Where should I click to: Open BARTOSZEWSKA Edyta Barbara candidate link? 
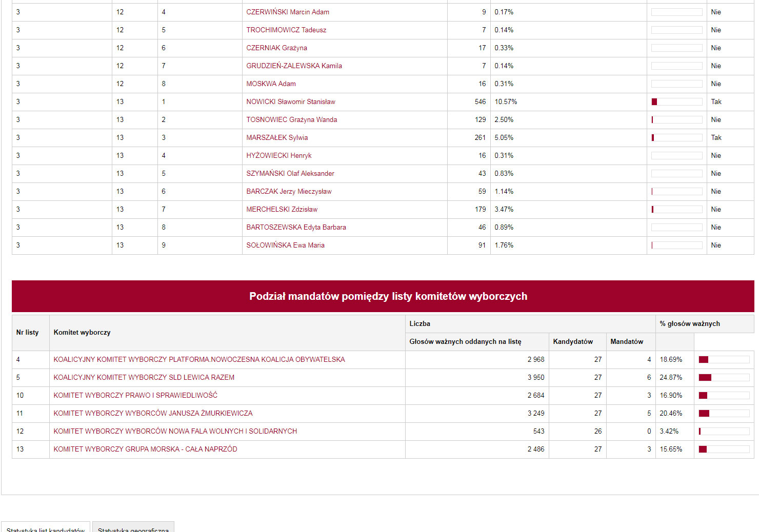[296, 228]
